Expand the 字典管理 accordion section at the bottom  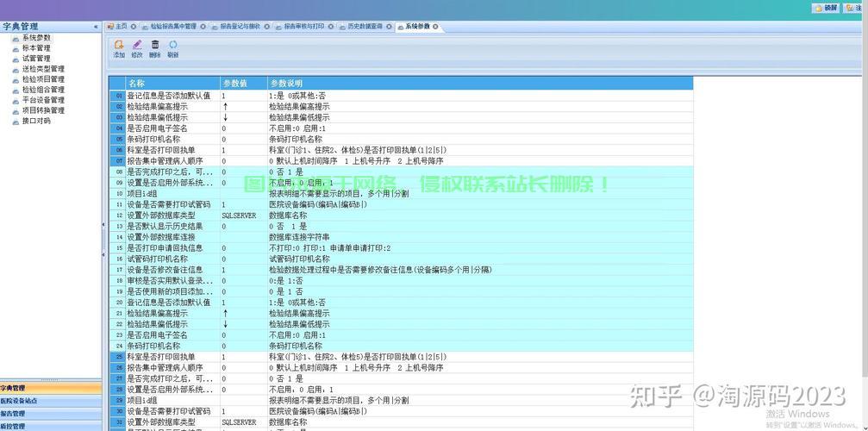point(51,389)
